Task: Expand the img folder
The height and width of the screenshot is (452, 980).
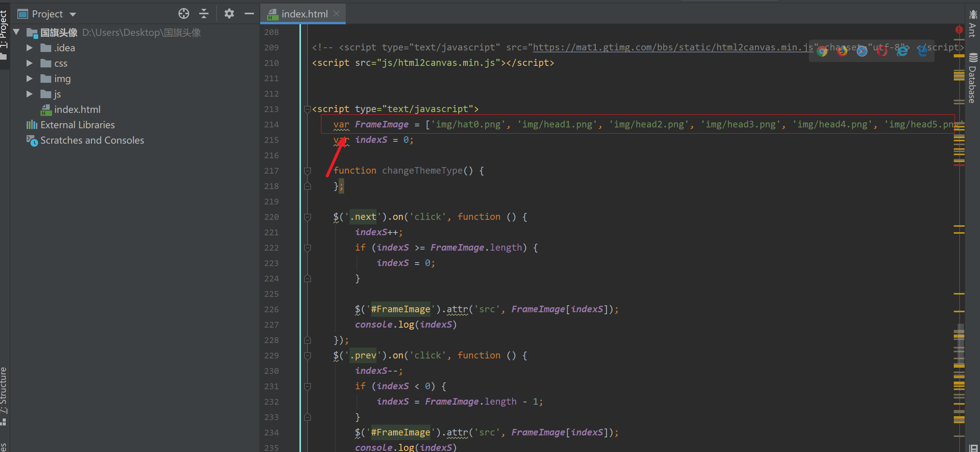Action: [29, 79]
